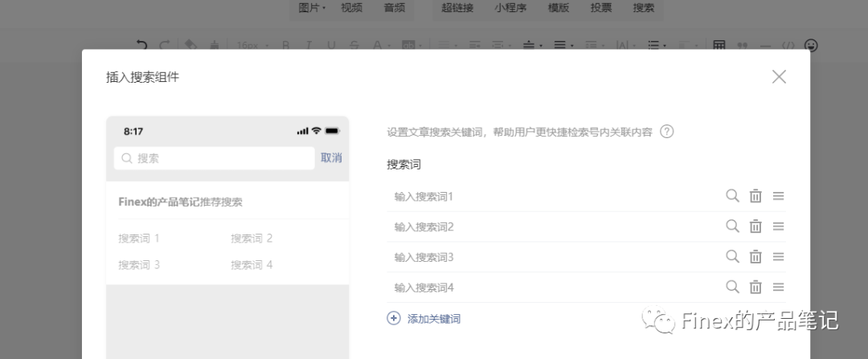Viewport: 868px width, 359px height.
Task: Click 超链接 in the editor toolbar
Action: (457, 8)
